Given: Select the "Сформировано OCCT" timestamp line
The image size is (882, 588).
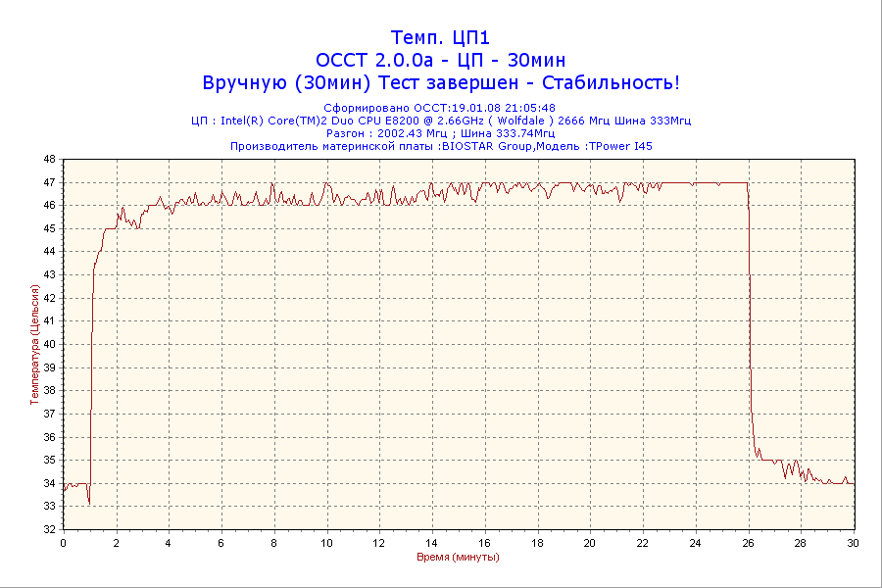Looking at the screenshot, I should [x=440, y=108].
